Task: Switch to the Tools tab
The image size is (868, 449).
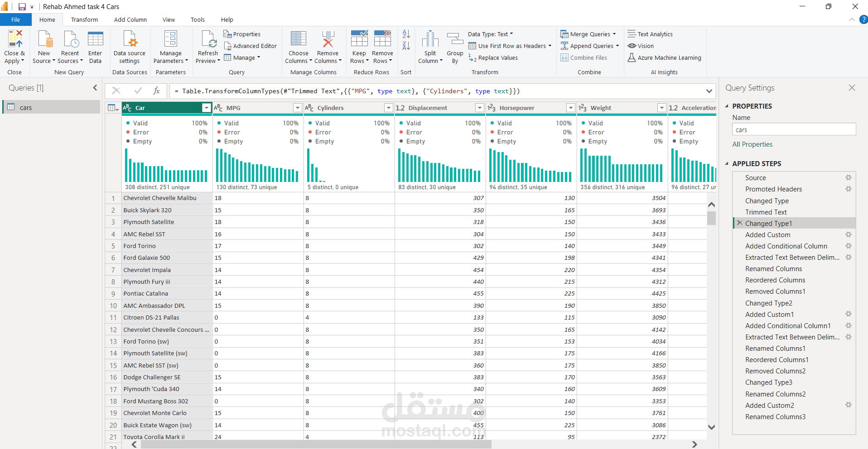Action: (198, 19)
